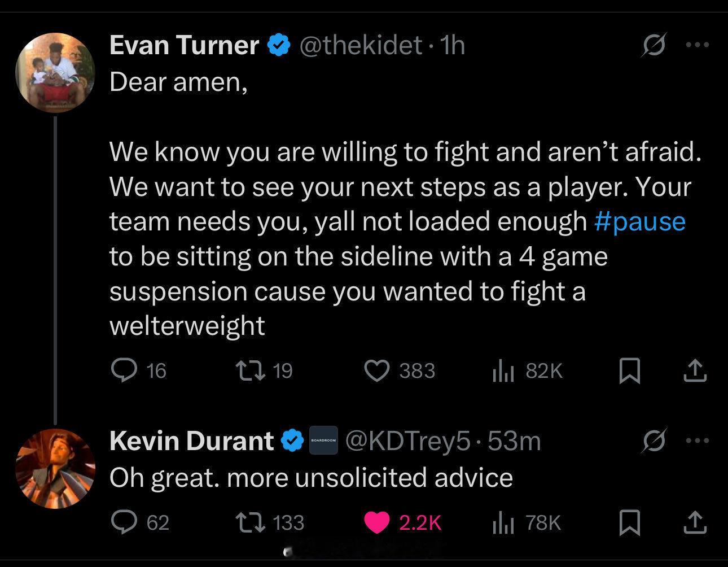Open the #pause hashtag link
Image resolution: width=728 pixels, height=567 pixels.
click(640, 221)
